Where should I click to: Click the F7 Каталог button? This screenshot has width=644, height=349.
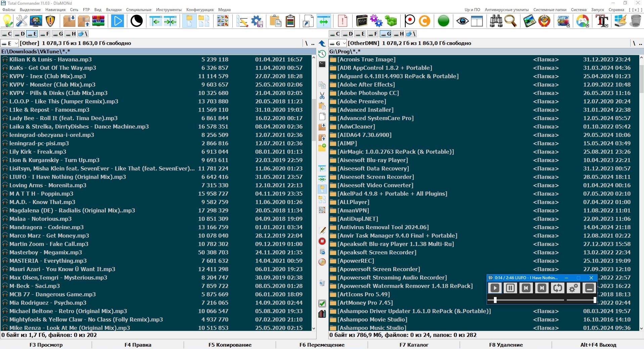[414, 345]
